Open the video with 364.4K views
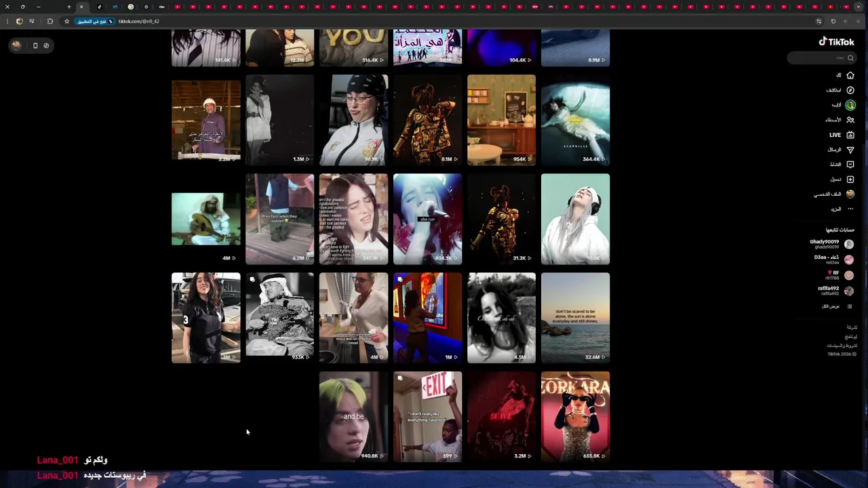Viewport: 868px width, 488px height. point(575,120)
